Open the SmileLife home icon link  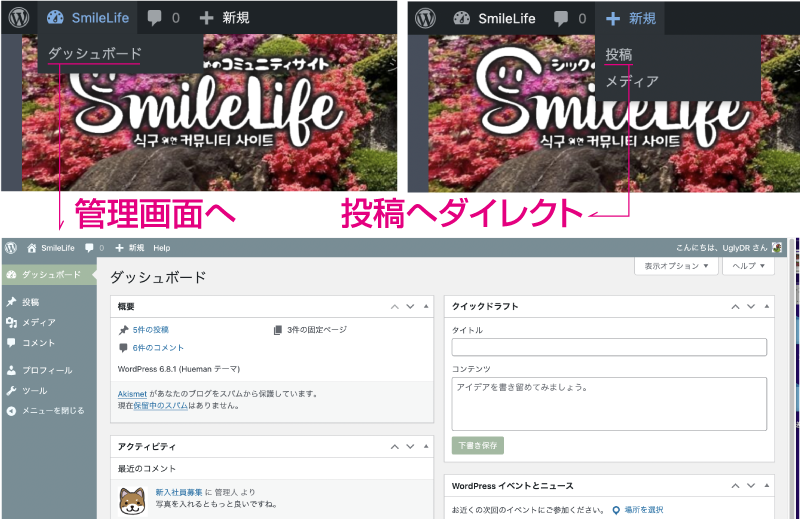[x=32, y=247]
